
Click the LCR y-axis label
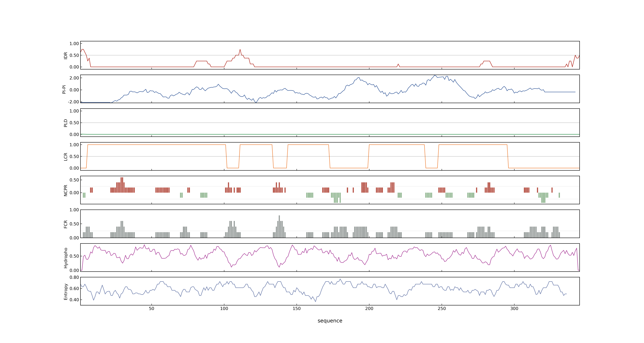[66, 157]
